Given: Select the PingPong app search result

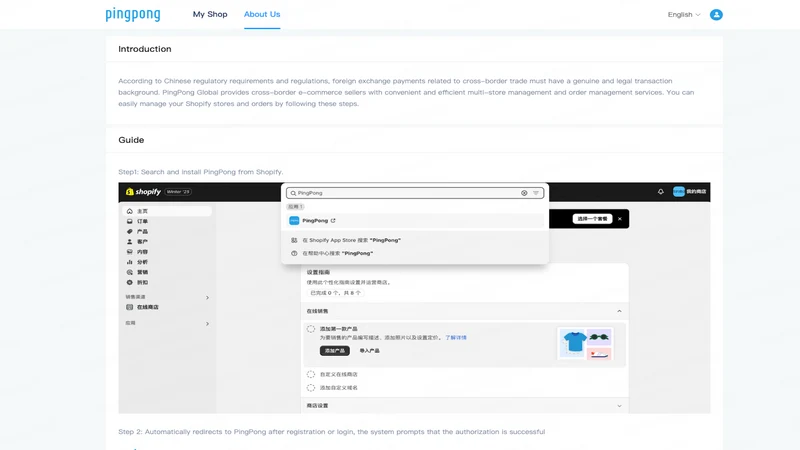Looking at the screenshot, I should pyautogui.click(x=414, y=220).
